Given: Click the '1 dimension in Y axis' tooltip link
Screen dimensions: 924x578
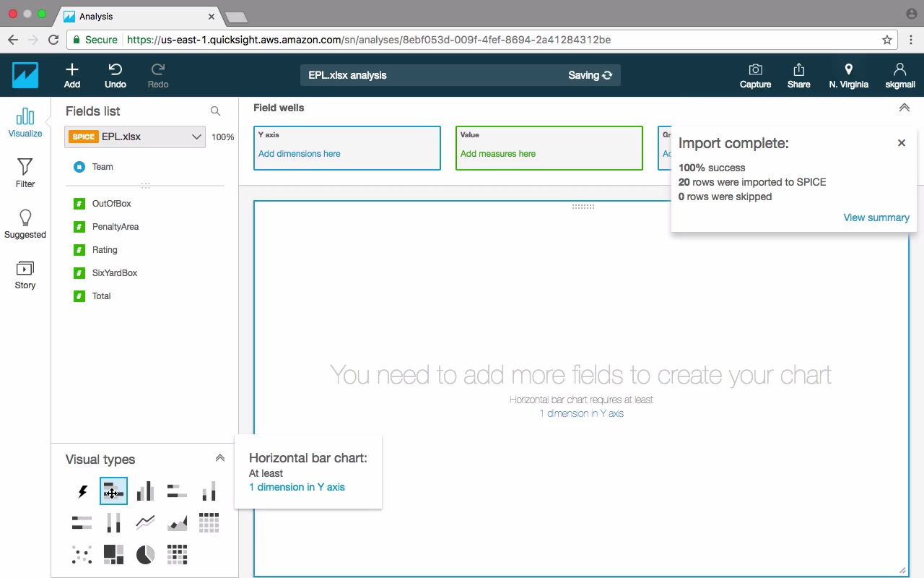Looking at the screenshot, I should point(297,487).
